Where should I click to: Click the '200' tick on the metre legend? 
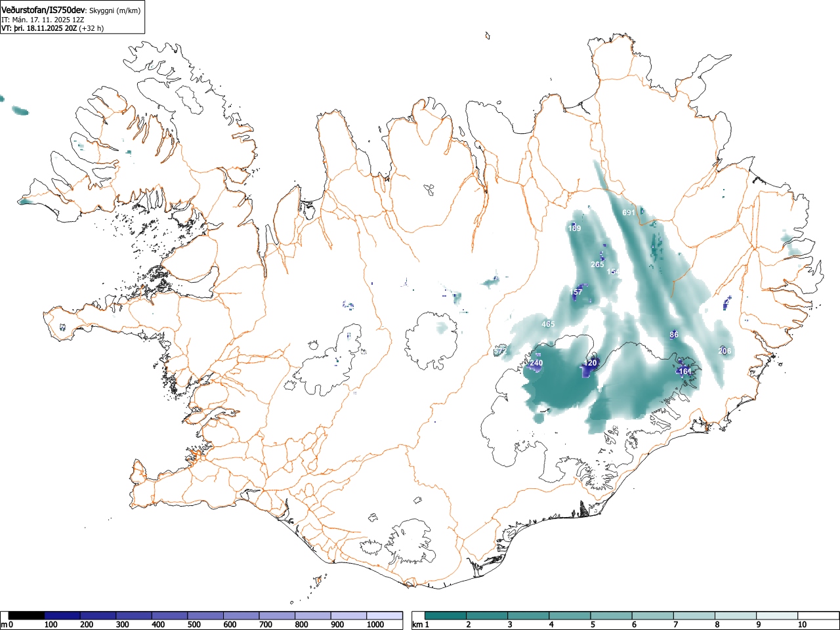[87, 625]
